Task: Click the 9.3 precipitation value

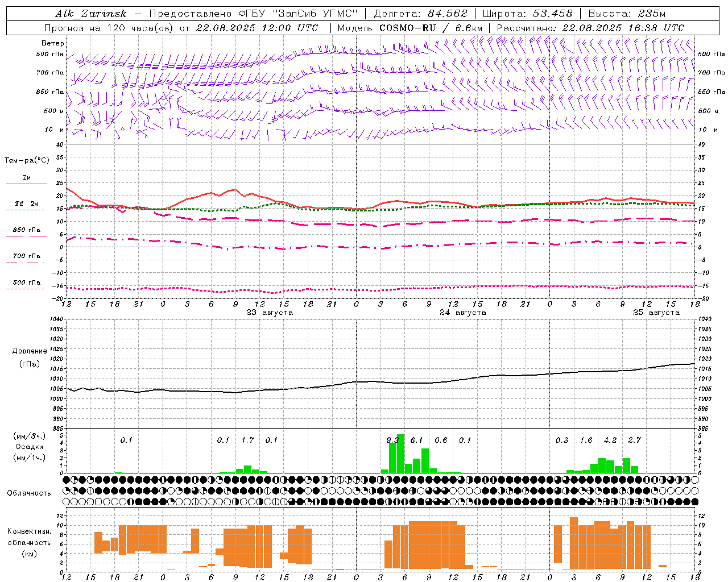Action: point(392,440)
